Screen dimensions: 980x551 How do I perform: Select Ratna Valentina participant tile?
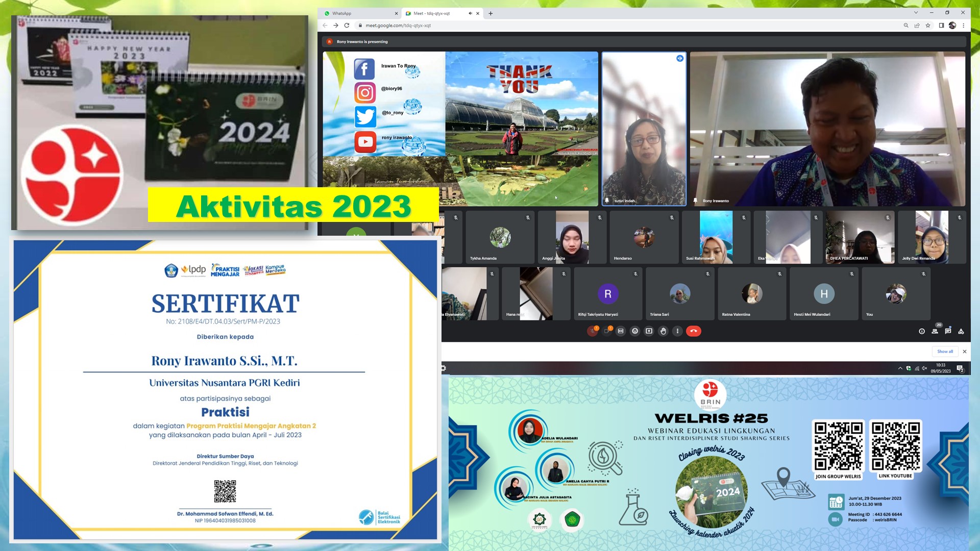tap(752, 293)
